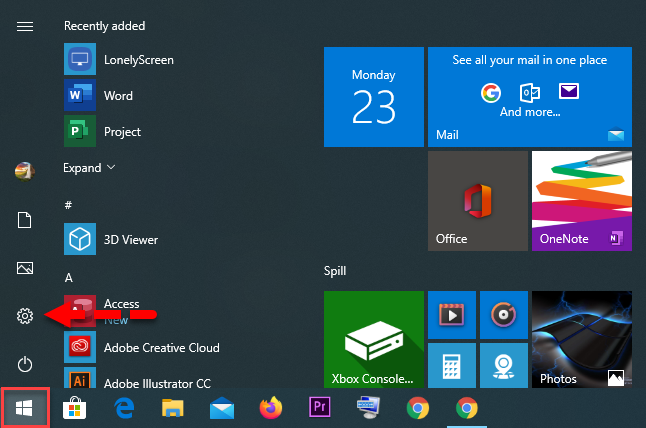Viewport: 646px width, 428px height.
Task: Launch Adobe Premiere Pro from taskbar
Action: [x=320, y=408]
